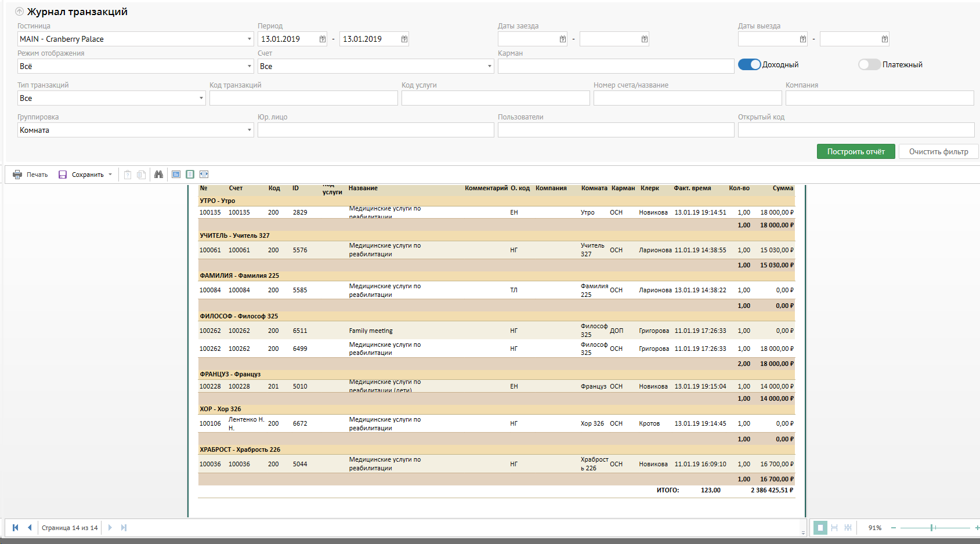980x544 pixels.
Task: Go to the previous report page
Action: pyautogui.click(x=30, y=528)
